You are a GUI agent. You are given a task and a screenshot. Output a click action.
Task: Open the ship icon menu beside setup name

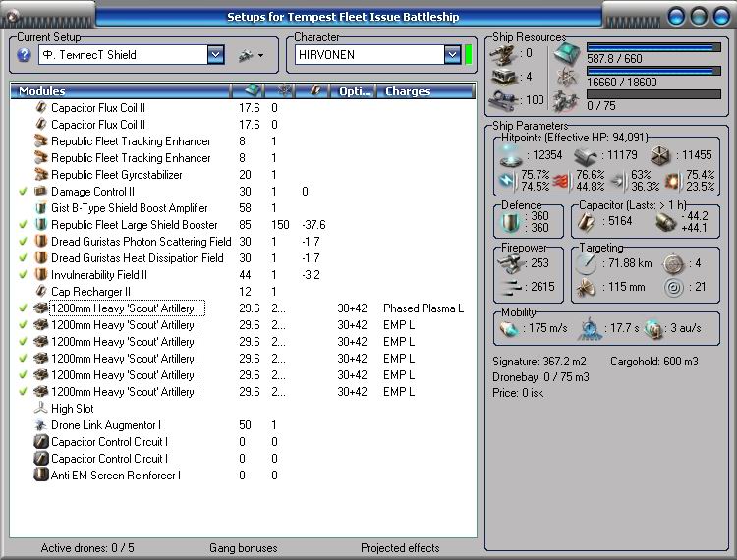coord(251,55)
